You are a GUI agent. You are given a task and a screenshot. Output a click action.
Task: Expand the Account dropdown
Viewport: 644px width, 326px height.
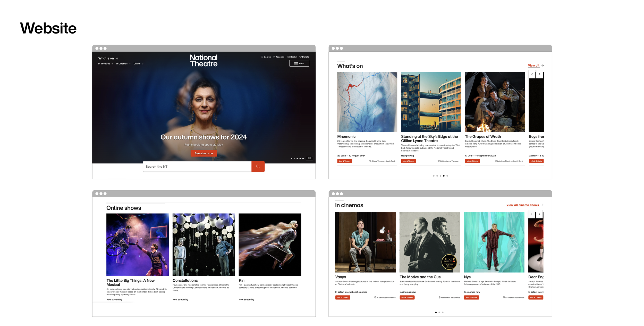tap(279, 57)
